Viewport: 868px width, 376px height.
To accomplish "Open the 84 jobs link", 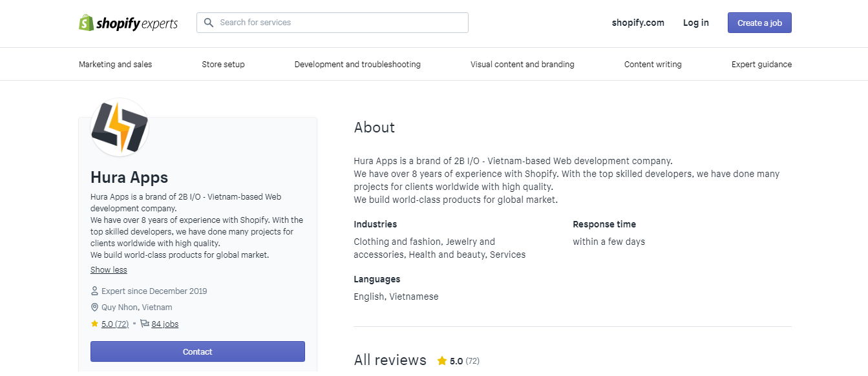I will coord(165,324).
